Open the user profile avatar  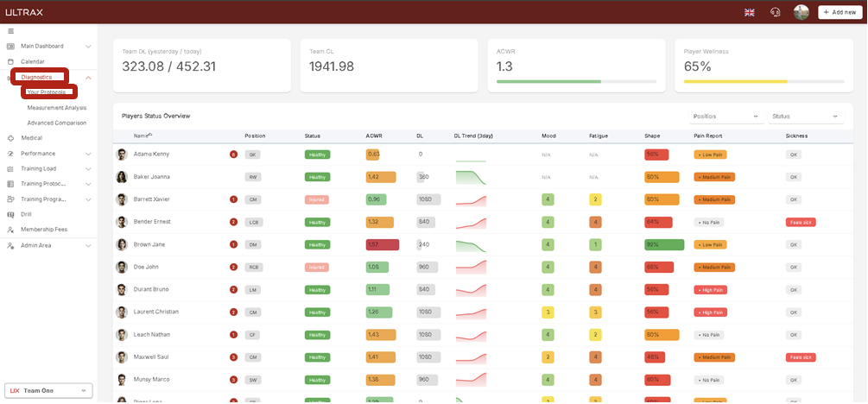[x=801, y=12]
